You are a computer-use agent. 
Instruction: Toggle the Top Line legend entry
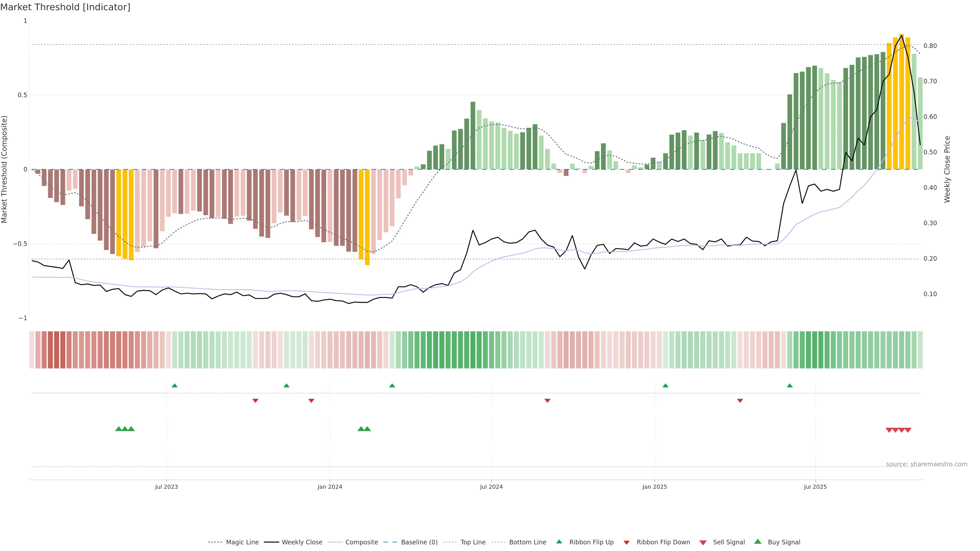coord(473,542)
